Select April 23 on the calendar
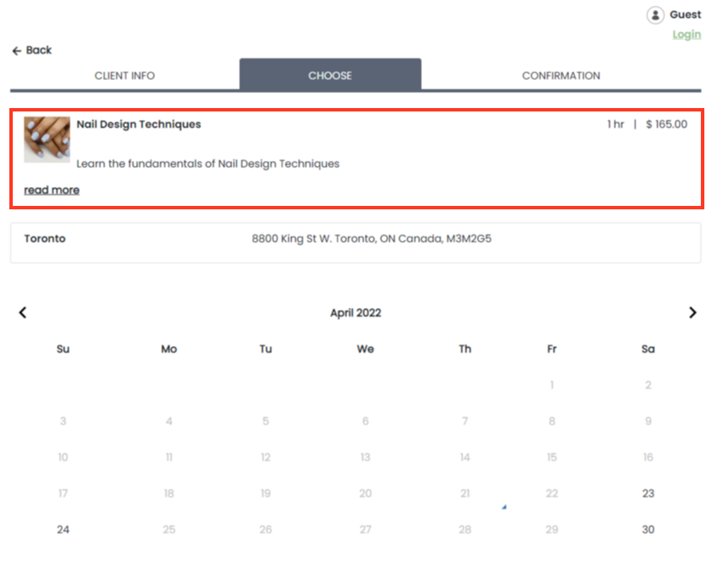 (x=648, y=493)
